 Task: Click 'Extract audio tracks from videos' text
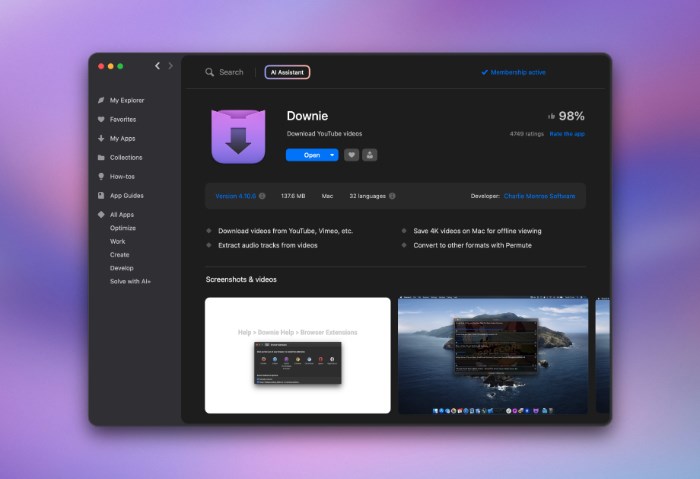(267, 245)
